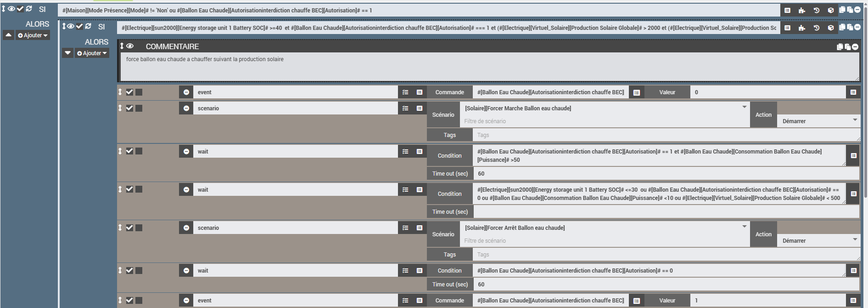Paste icon on the Battery SOC>=40 SI block
868x308 pixels.
[x=850, y=27]
